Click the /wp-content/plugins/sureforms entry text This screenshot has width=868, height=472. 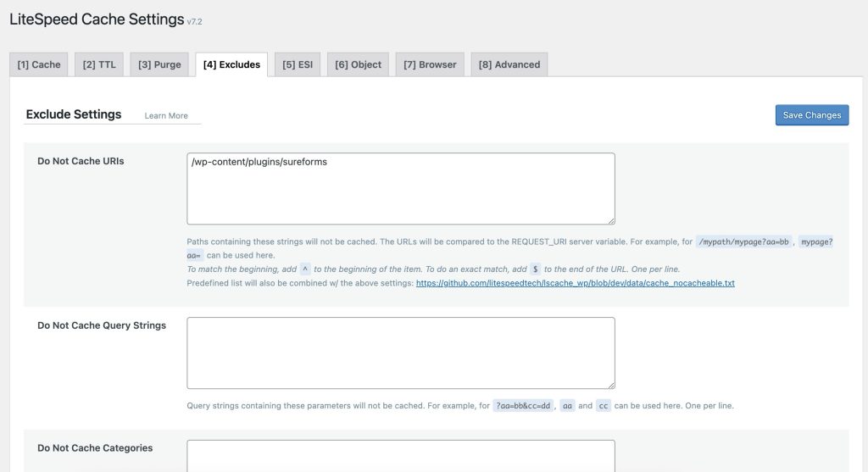pos(259,162)
